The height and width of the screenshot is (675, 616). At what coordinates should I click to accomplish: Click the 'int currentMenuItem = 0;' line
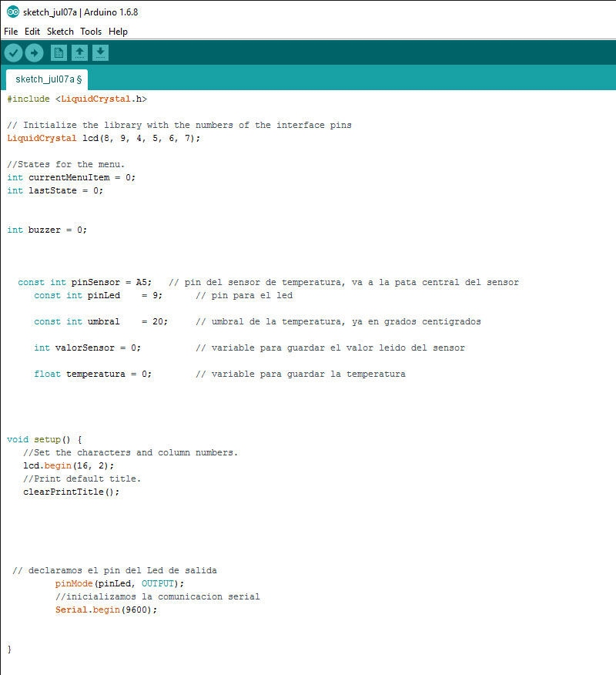(72, 177)
